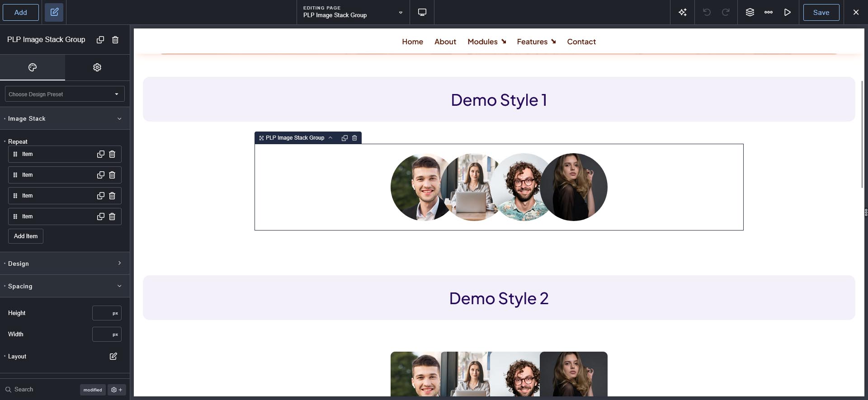Click the Add Item button

click(26, 236)
